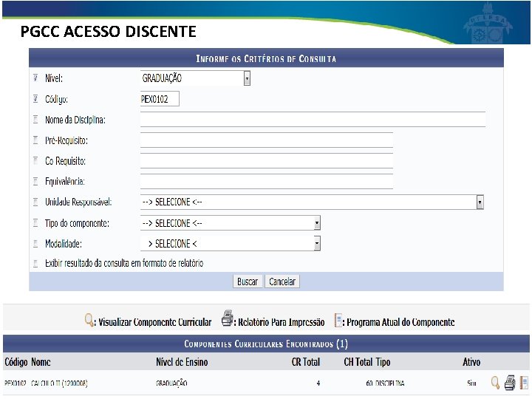The image size is (532, 399).
Task: Click the magnifier icon in the PEX0102 row
Action: click(x=495, y=383)
